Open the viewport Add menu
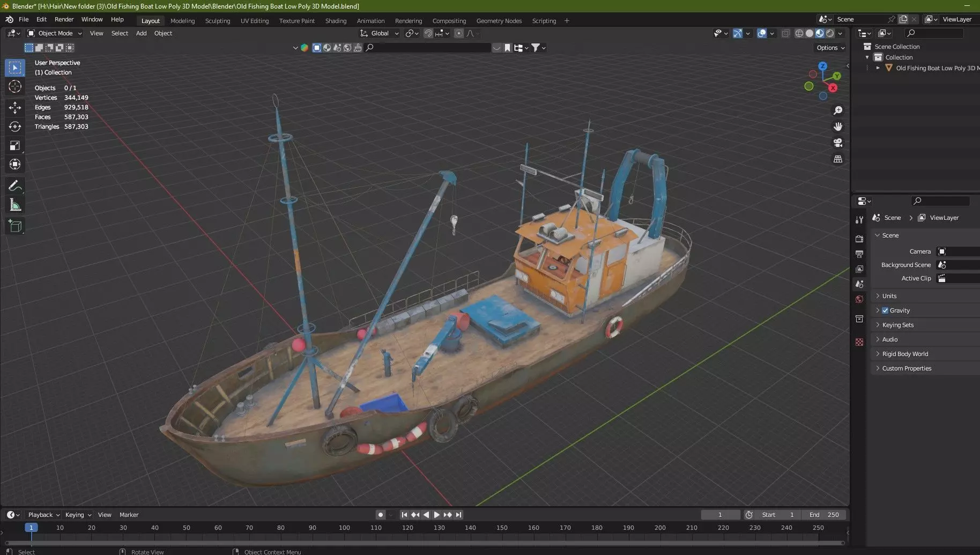Image resolution: width=980 pixels, height=555 pixels. (141, 33)
